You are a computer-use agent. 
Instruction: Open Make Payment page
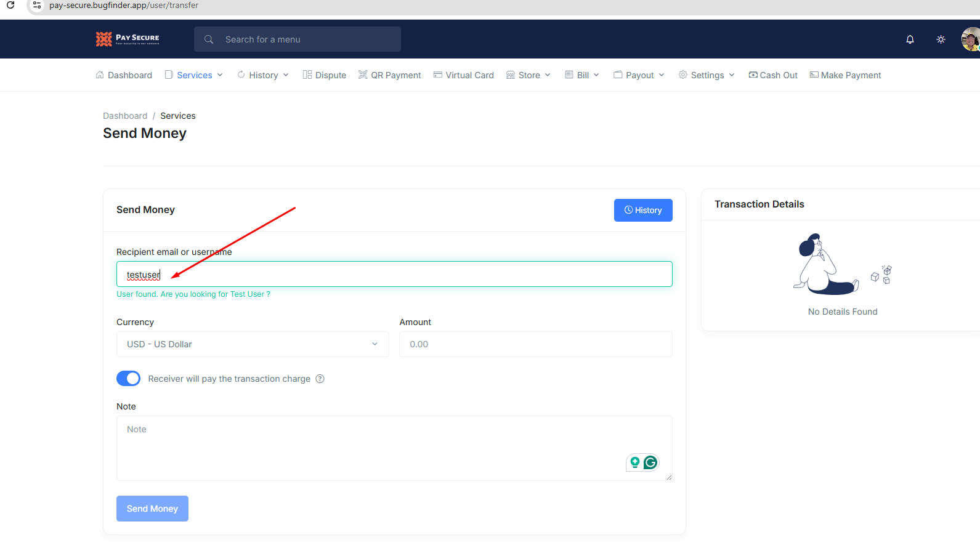pyautogui.click(x=846, y=75)
